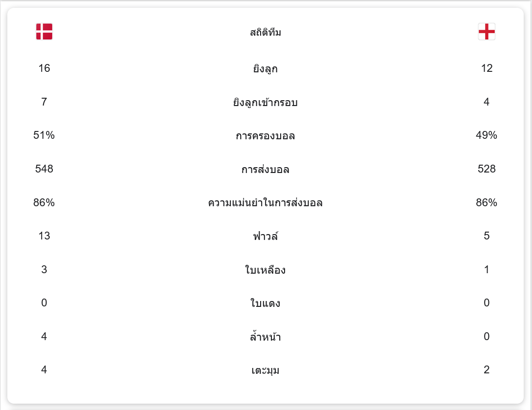This screenshot has height=410, width=532.
Task: Click the ล้ำหน้า offsides label
Action: [x=266, y=337]
